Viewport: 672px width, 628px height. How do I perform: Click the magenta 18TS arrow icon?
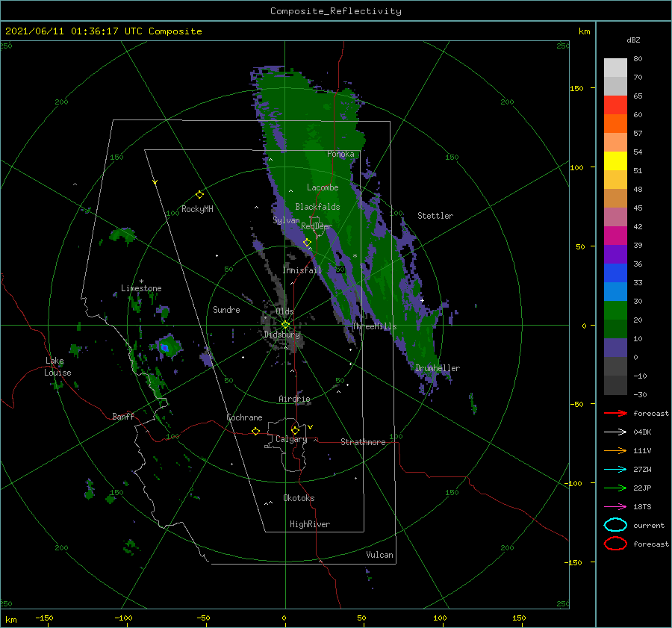pyautogui.click(x=615, y=507)
